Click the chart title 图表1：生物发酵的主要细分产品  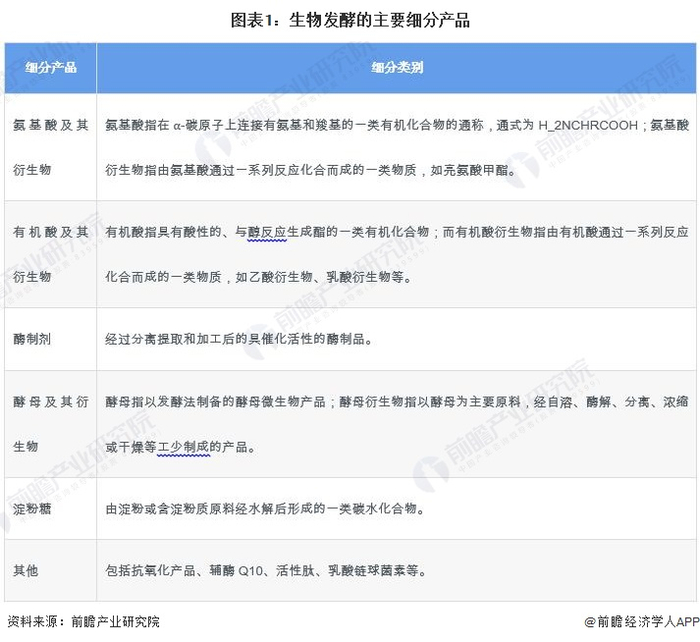point(350,21)
